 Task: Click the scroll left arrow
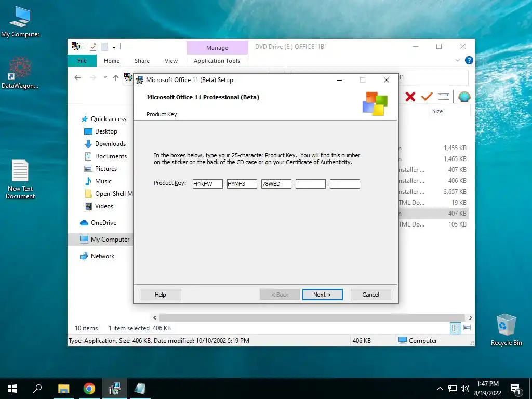pyautogui.click(x=155, y=317)
